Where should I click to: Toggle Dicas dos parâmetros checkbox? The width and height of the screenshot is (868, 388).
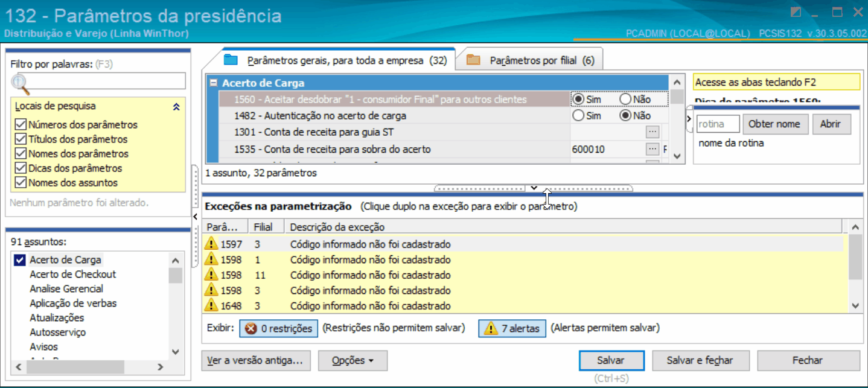coord(21,168)
